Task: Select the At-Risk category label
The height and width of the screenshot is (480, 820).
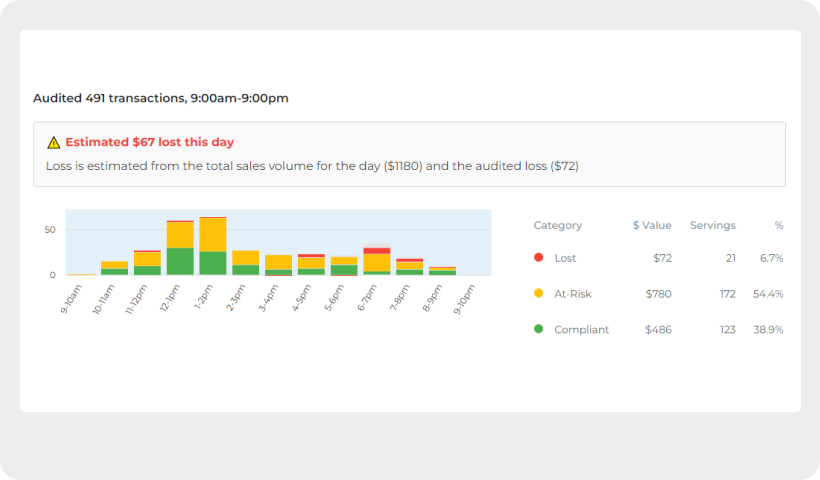Action: [573, 294]
